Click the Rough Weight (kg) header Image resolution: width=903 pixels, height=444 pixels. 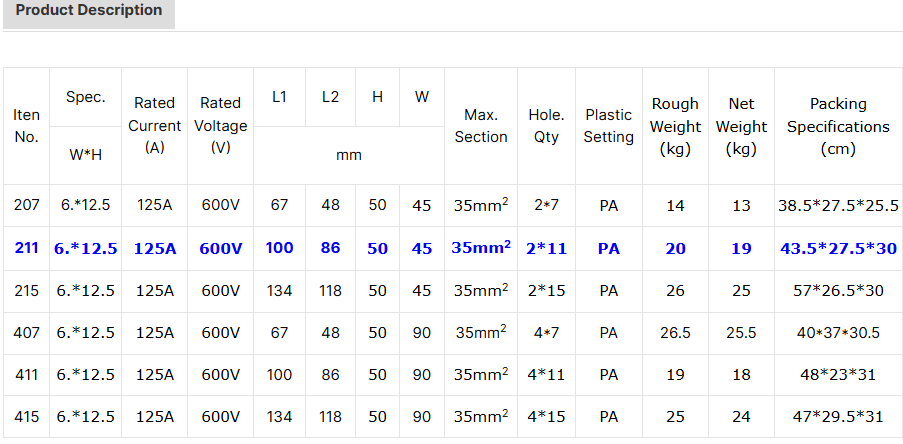point(676,126)
